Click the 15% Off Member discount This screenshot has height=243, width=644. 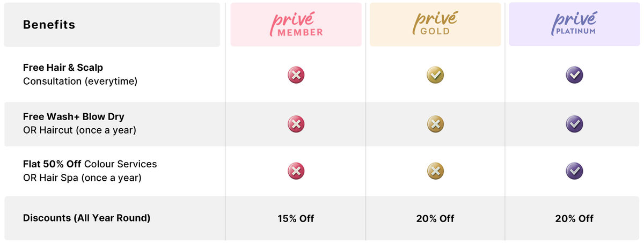(296, 218)
